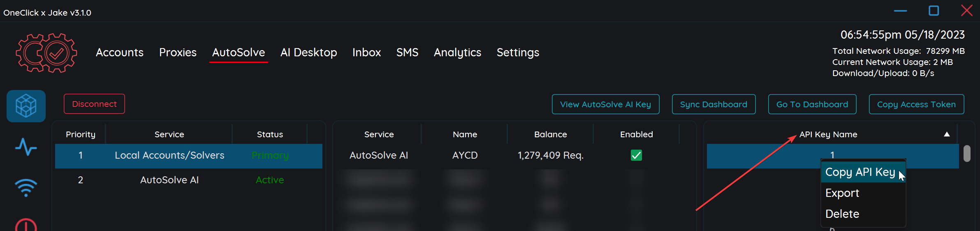Sort by API Key Name arrow

tap(947, 134)
